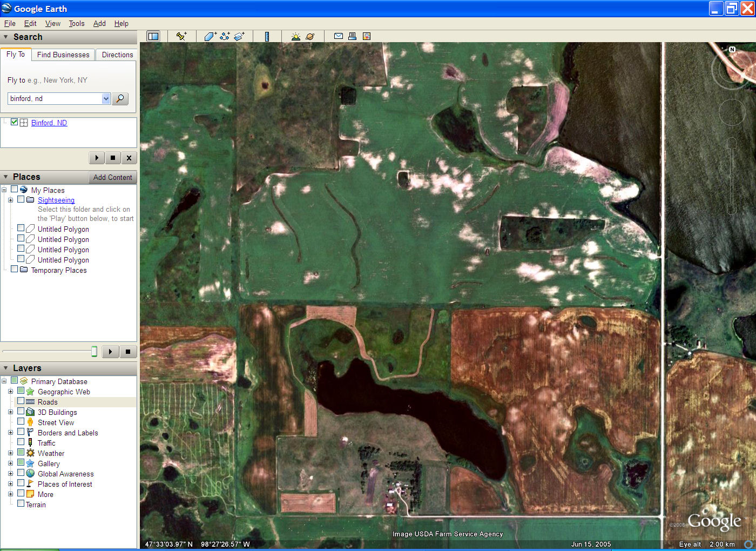Click the Add Content button
The width and height of the screenshot is (756, 551).
pos(112,177)
